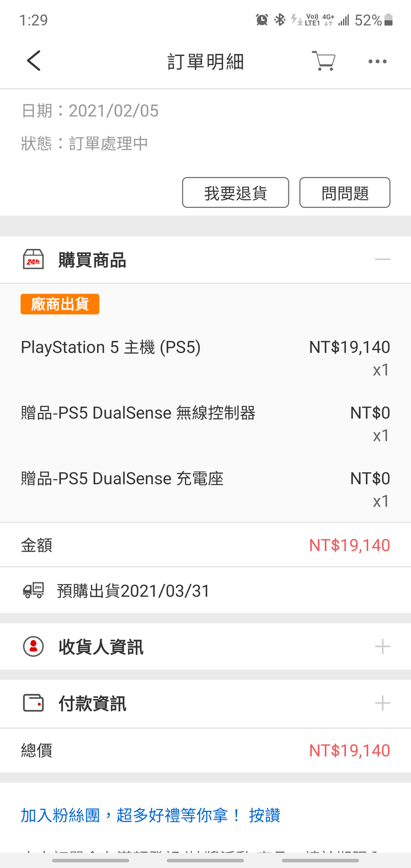This screenshot has width=411, height=868.
Task: Select the 贈品-PS5 DualSense 無線控制器 item
Action: 205,424
